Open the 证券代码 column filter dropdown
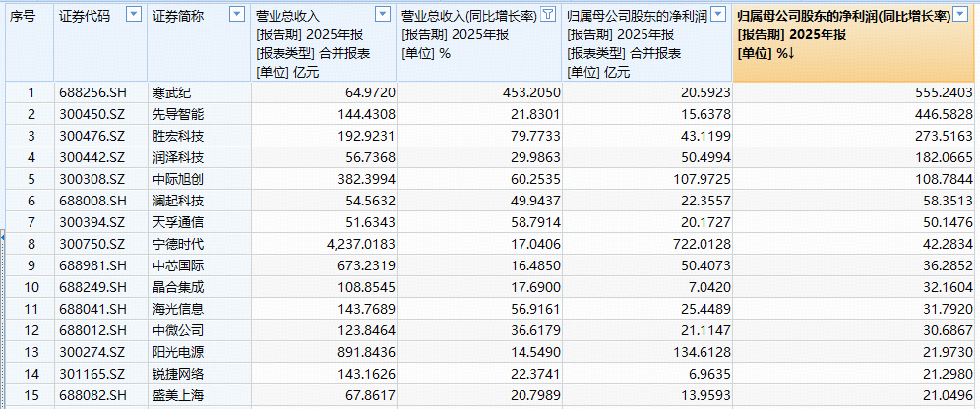 tap(135, 16)
